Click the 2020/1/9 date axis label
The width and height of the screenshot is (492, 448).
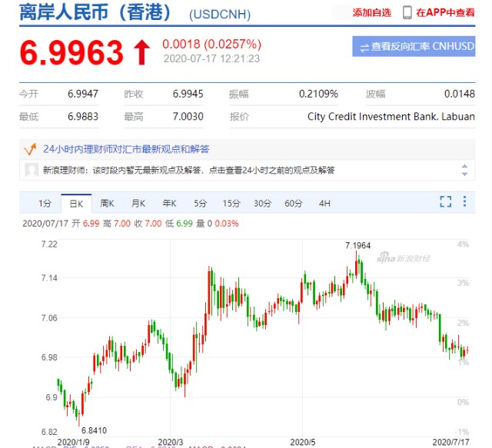point(74,443)
